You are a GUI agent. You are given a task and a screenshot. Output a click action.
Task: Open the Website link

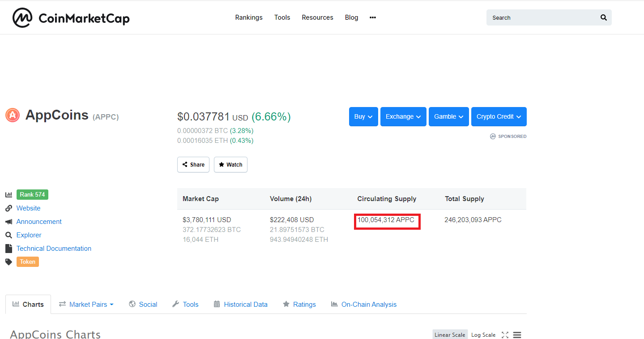[28, 208]
